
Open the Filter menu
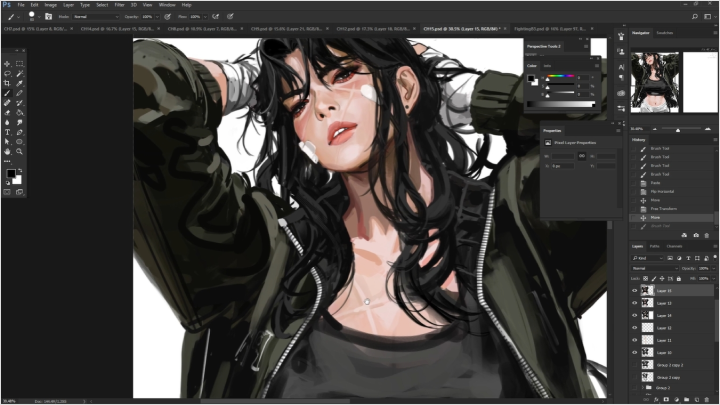pos(119,5)
